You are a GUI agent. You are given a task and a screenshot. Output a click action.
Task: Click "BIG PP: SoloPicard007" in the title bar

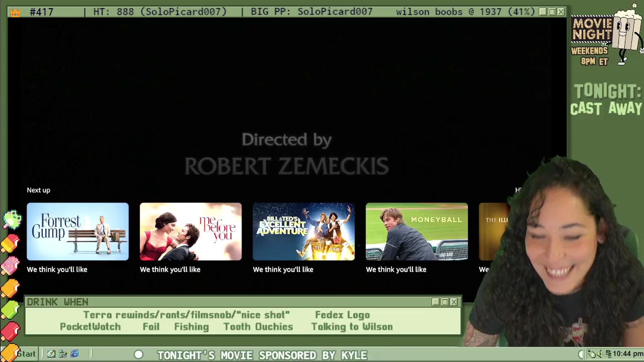click(312, 12)
